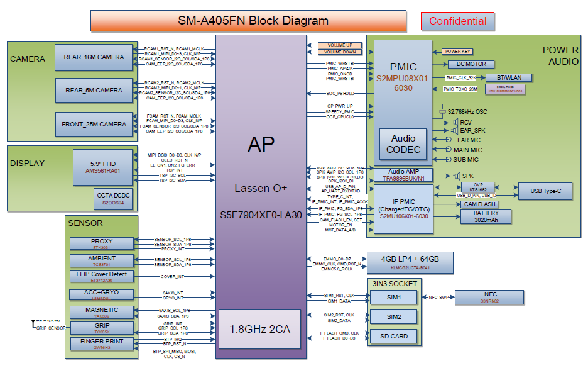Screen dimensions: 588x368
Task: Click the SM-A405FN Block Diagram title banner
Action: pos(248,21)
